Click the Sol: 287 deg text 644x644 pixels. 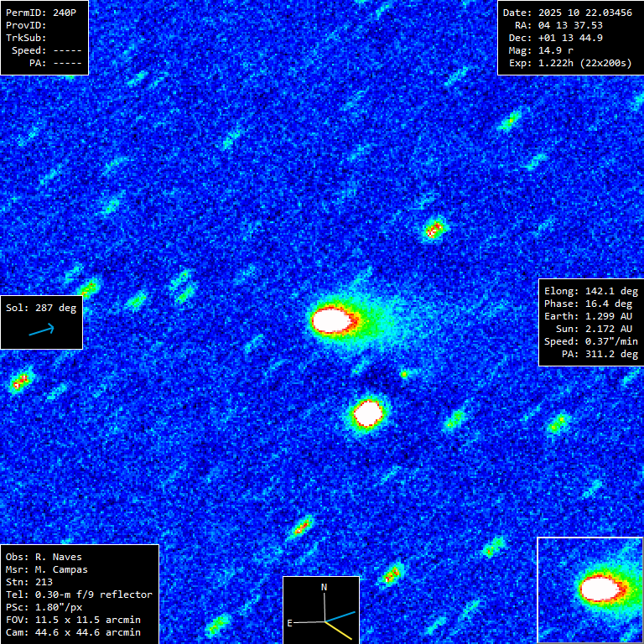pyautogui.click(x=41, y=308)
